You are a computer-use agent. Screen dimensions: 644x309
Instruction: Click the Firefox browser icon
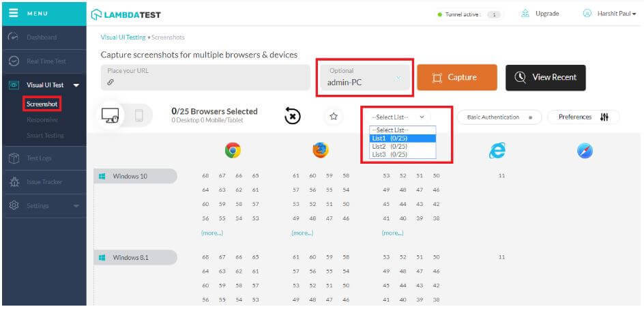click(321, 150)
